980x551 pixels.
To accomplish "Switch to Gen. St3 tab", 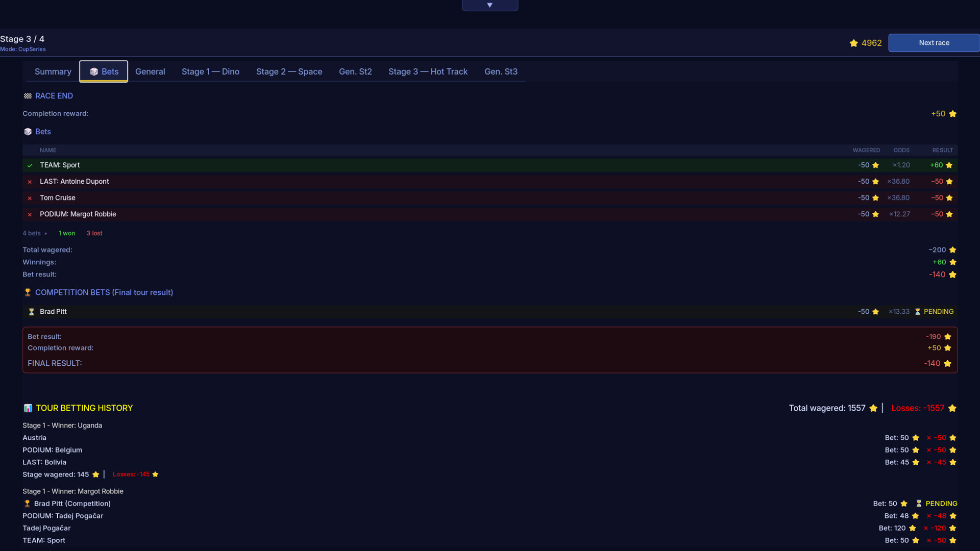I will [x=501, y=71].
